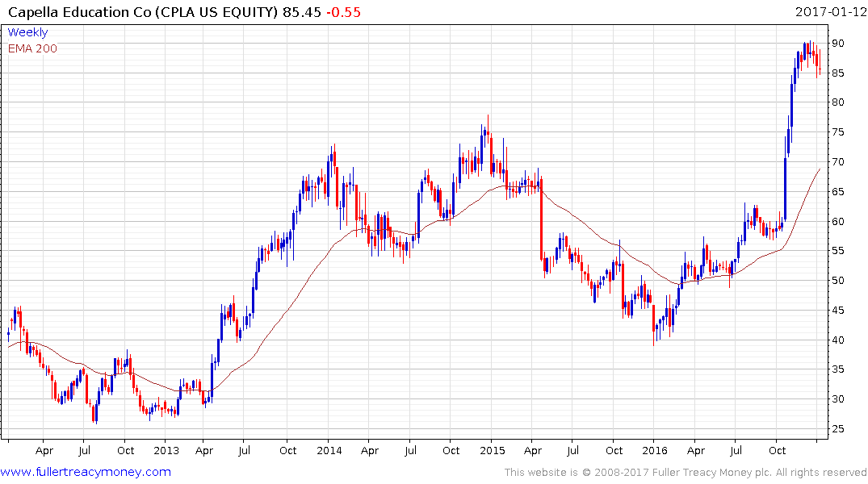Open the www.fullertreacymoney.com link
The height and width of the screenshot is (484, 868).
point(86,472)
